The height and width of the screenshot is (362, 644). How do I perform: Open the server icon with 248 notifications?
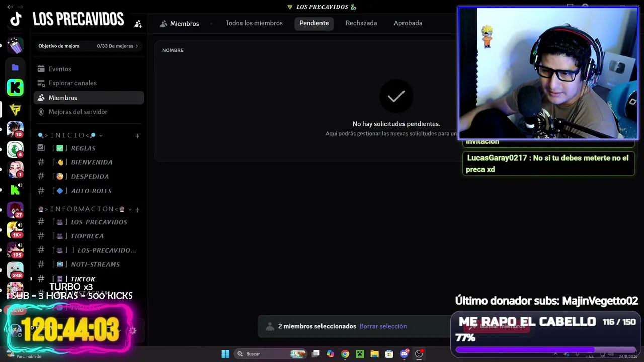[15, 270]
